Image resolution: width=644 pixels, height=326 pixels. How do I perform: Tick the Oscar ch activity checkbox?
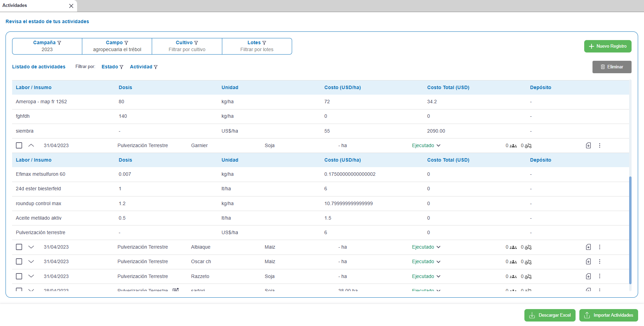point(19,261)
